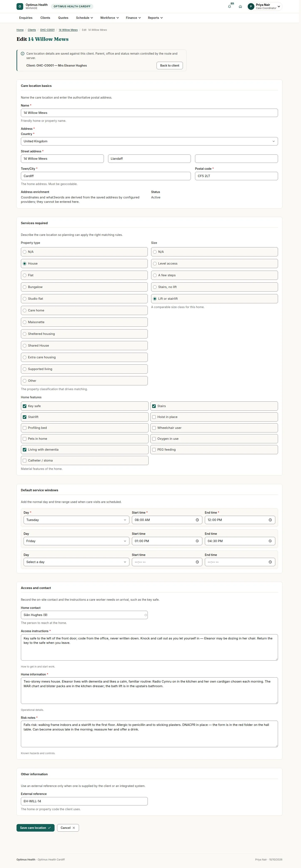This screenshot has height=868, width=301.
Task: Open the Home contact combo box
Action: pyautogui.click(x=84, y=615)
